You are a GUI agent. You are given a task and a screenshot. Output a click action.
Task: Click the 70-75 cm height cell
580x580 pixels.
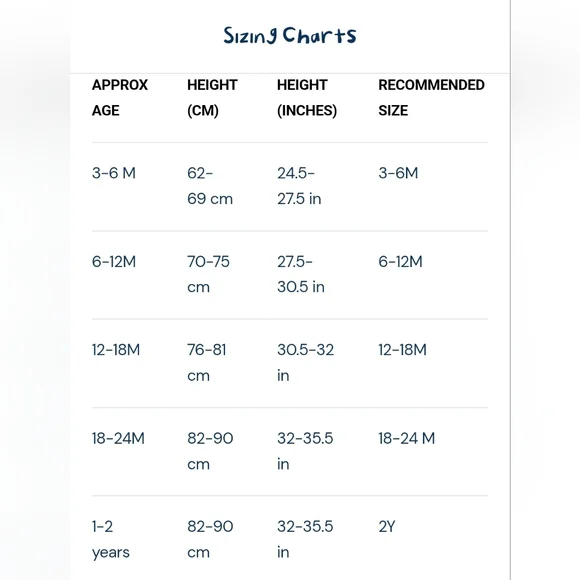click(208, 274)
